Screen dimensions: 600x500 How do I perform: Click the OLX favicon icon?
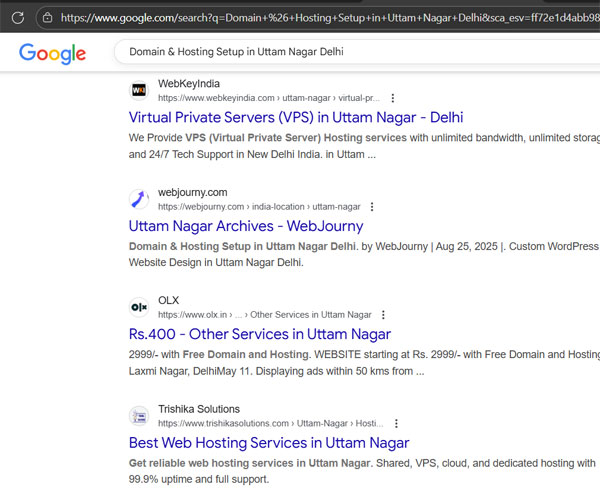click(x=139, y=307)
